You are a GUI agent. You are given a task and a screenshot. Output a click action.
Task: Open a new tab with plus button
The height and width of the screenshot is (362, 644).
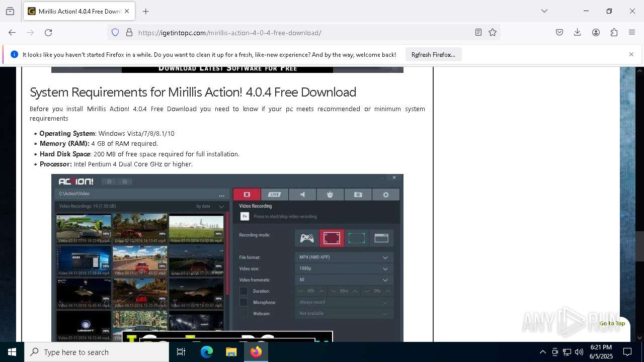point(146,11)
